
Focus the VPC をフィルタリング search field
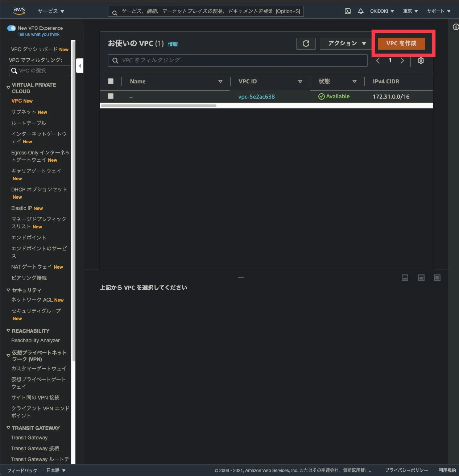coord(238,61)
